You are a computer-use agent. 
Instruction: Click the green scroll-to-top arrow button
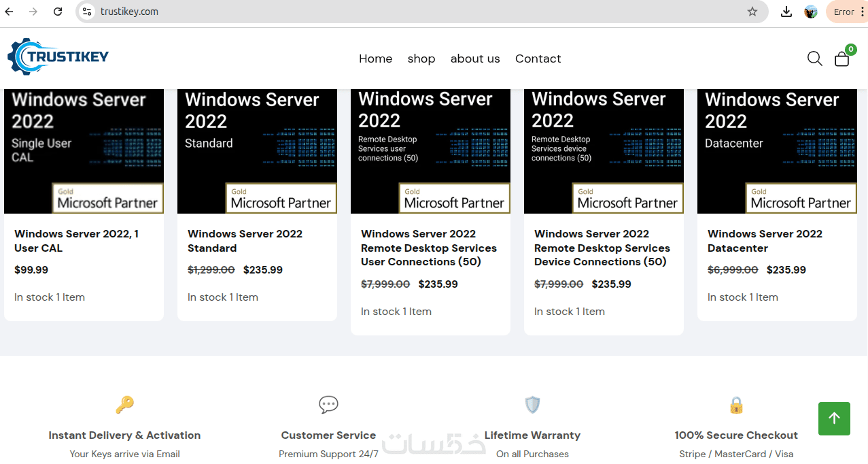[835, 418]
